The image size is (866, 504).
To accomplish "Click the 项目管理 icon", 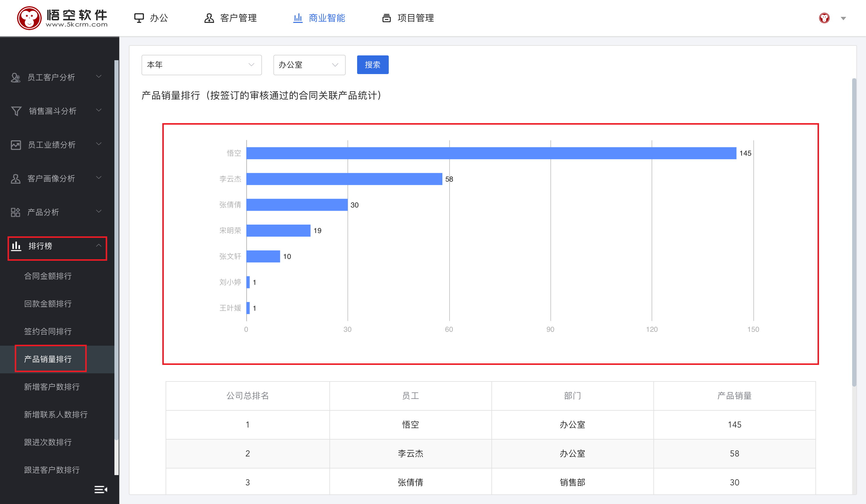I will (x=387, y=18).
